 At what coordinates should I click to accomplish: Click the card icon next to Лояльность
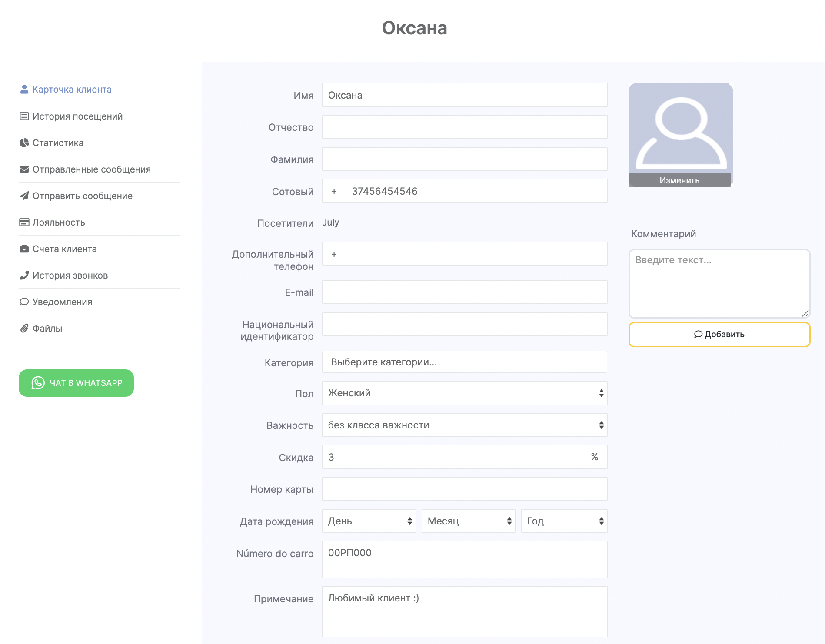coord(24,222)
